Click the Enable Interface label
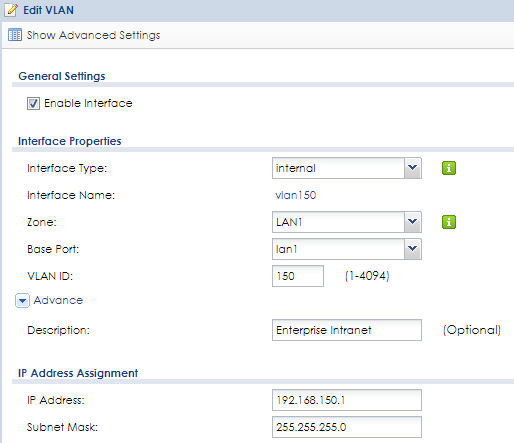This screenshot has height=443, width=514. (x=88, y=103)
